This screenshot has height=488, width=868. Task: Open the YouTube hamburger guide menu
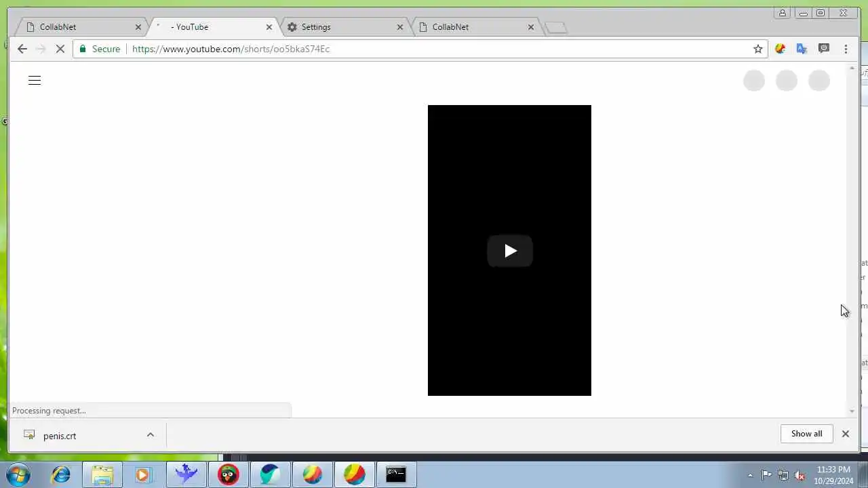point(35,81)
